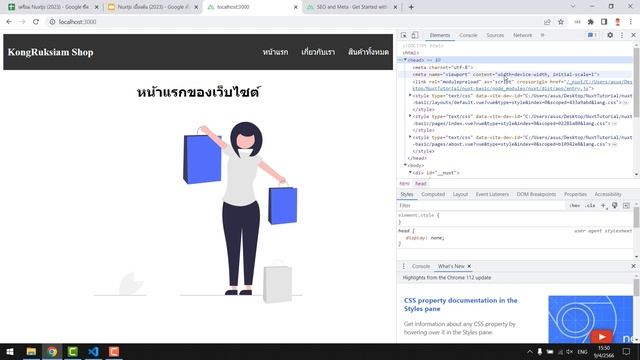
Task: Switch to the Network panel tab
Action: click(x=522, y=36)
